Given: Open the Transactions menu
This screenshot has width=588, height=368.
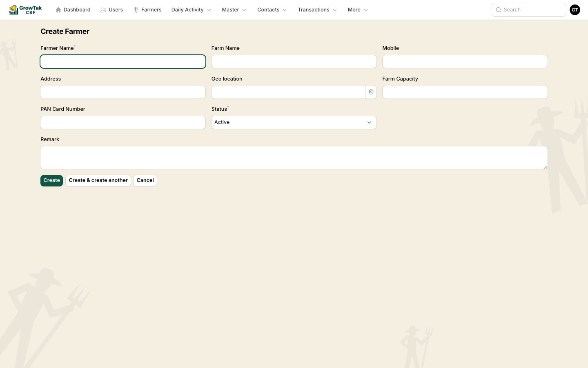Looking at the screenshot, I should click(x=317, y=10).
